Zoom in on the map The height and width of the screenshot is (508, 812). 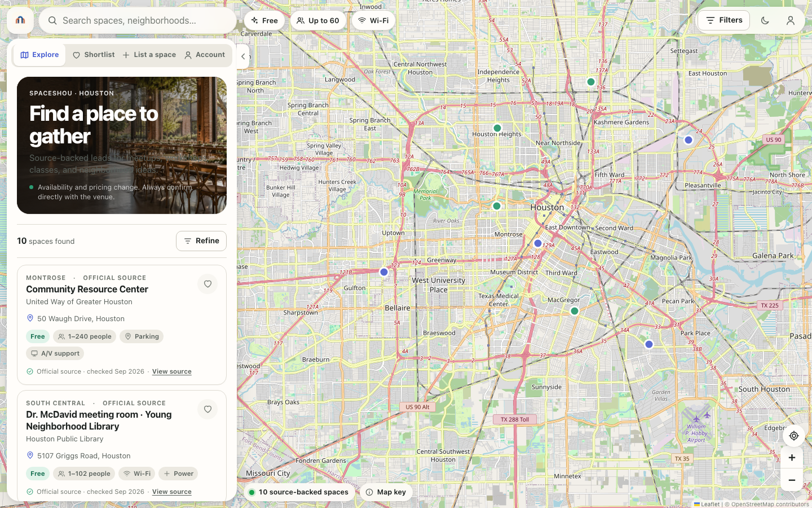(792, 458)
